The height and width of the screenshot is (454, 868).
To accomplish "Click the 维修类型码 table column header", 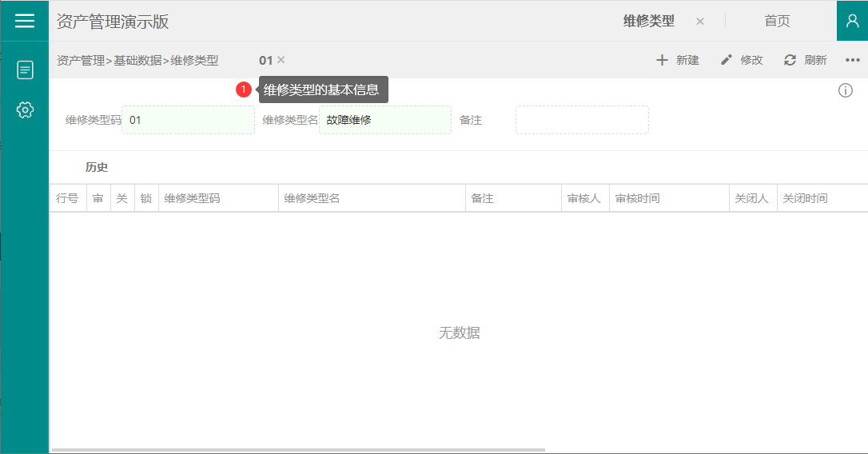I will pyautogui.click(x=218, y=198).
